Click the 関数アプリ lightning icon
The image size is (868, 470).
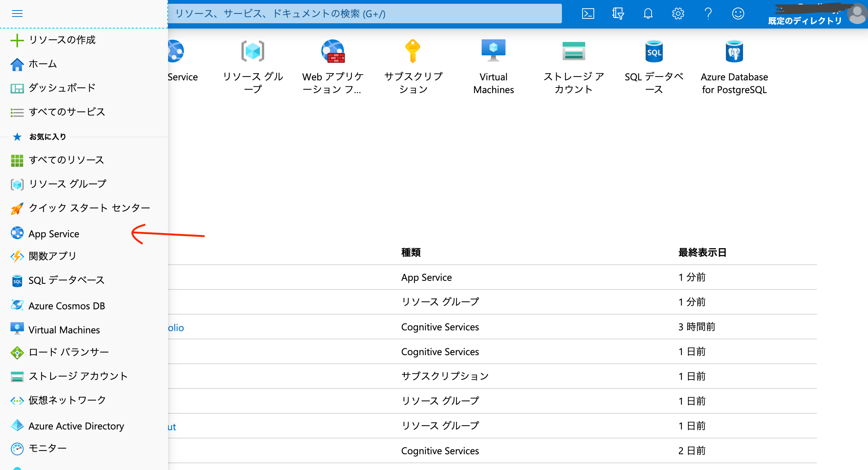tap(17, 256)
